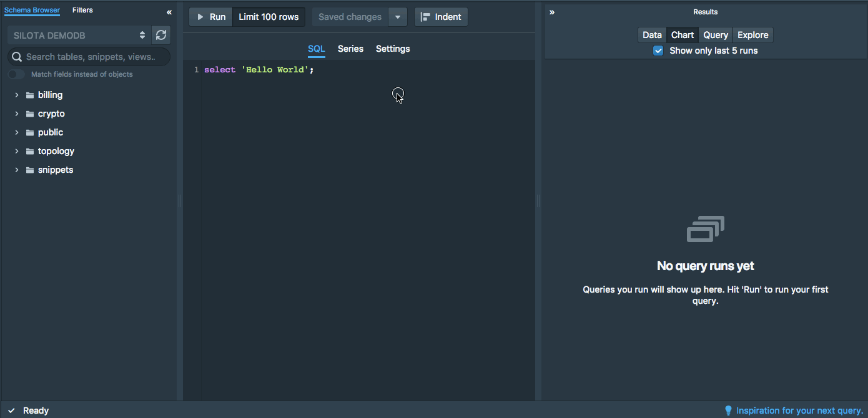The image size is (868, 418).
Task: Switch Results view to Explore
Action: [752, 35]
